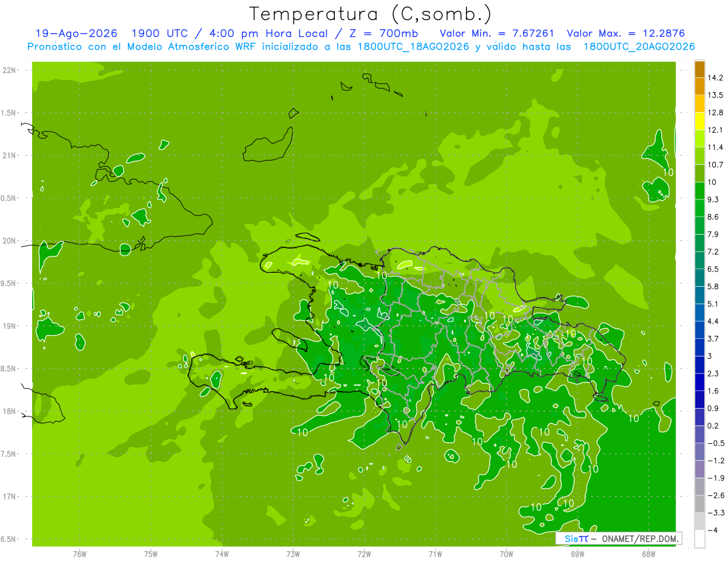728x562 pixels.
Task: Click the 72W longitude axis label
Action: (x=364, y=554)
